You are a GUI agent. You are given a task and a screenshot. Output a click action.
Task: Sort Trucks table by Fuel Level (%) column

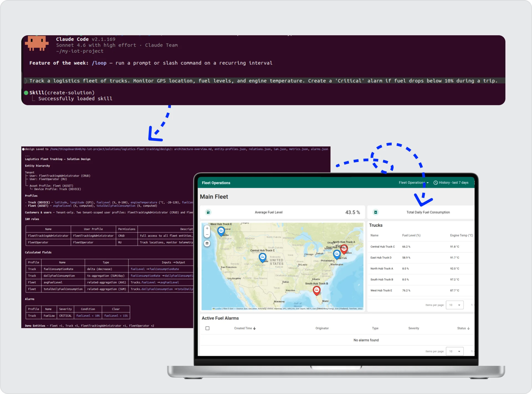click(411, 235)
